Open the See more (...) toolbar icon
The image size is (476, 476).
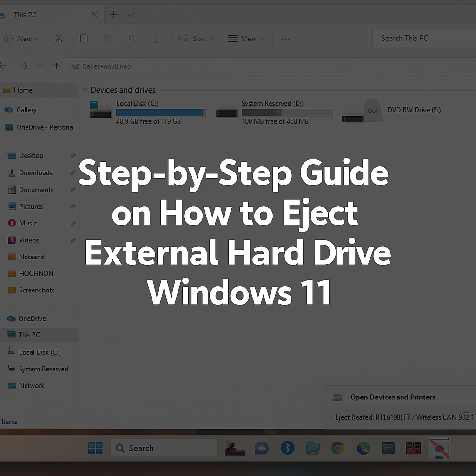pos(285,39)
